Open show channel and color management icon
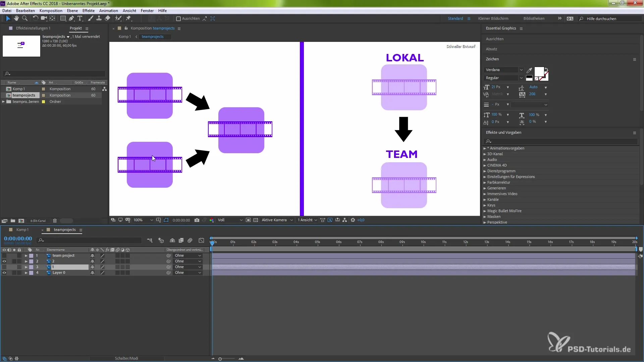 [212, 220]
